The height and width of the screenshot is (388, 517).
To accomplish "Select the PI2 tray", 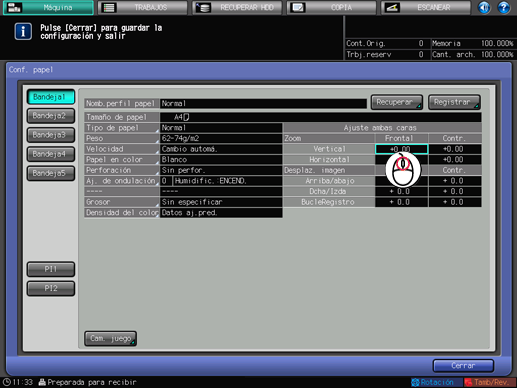I will pyautogui.click(x=51, y=288).
